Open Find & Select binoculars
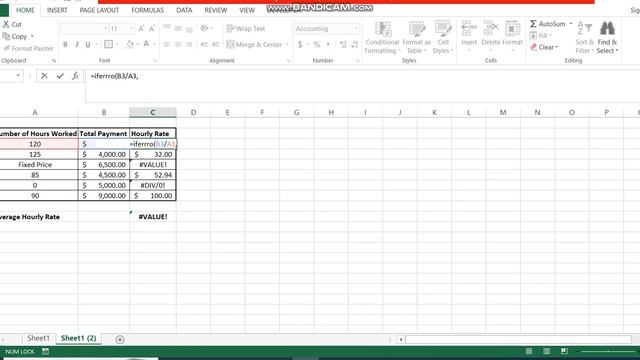The width and height of the screenshot is (640, 360). 607,38
